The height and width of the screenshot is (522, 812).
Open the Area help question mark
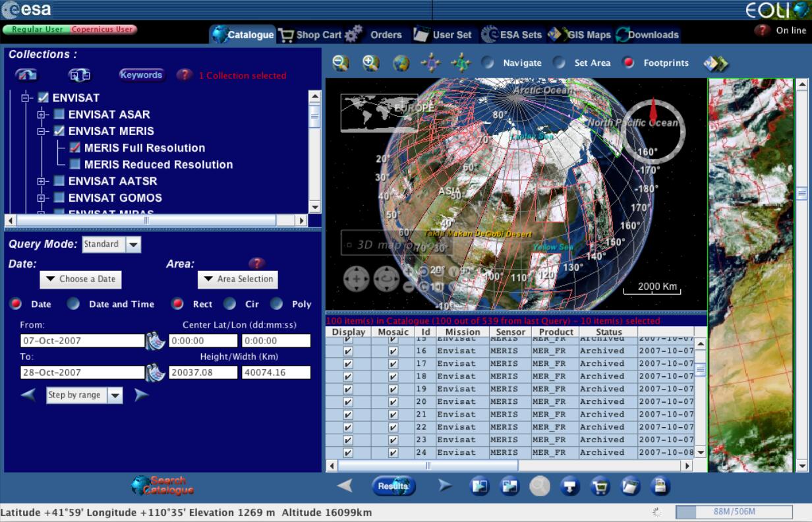click(256, 264)
